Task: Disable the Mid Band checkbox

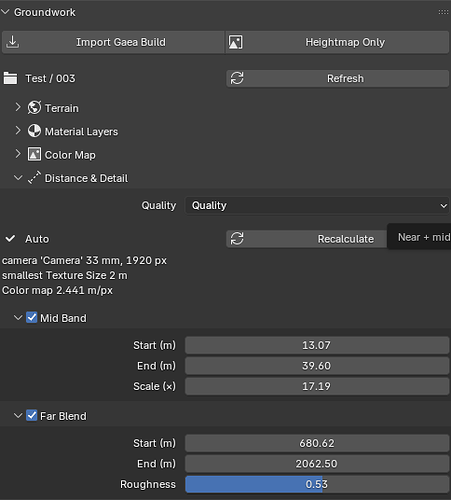Action: point(32,318)
